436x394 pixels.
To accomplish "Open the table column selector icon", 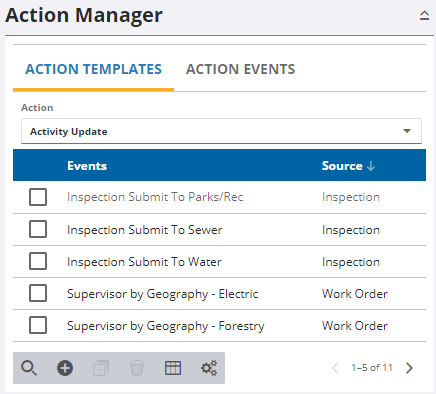I will (x=173, y=368).
